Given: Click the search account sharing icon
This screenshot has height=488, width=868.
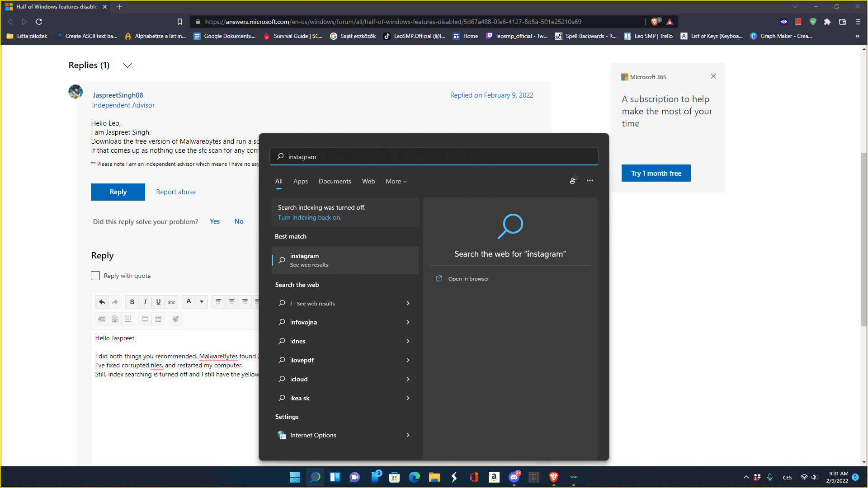Looking at the screenshot, I should point(574,180).
